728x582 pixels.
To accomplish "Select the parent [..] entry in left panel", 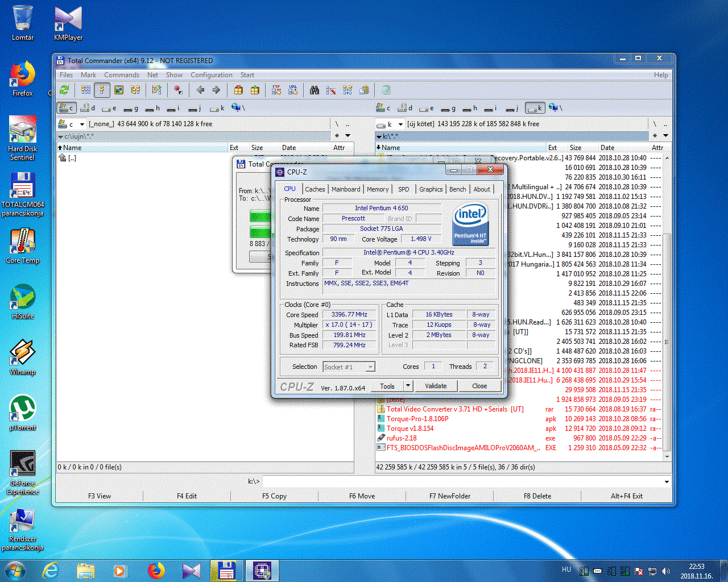I will (x=68, y=158).
